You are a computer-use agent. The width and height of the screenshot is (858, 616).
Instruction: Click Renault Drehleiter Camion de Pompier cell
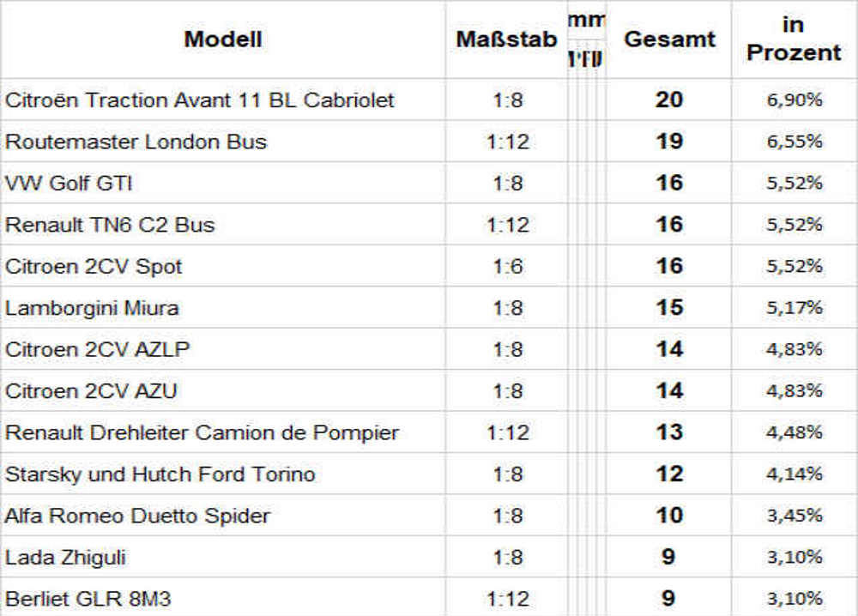pyautogui.click(x=202, y=432)
